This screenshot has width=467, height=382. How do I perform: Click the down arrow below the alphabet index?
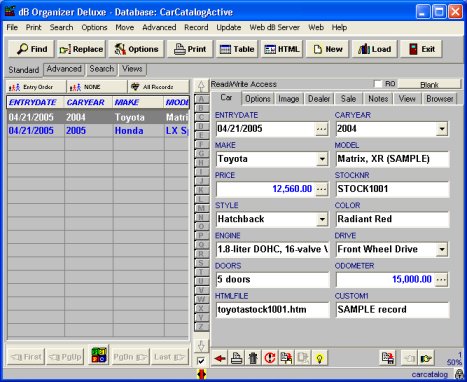point(201,346)
